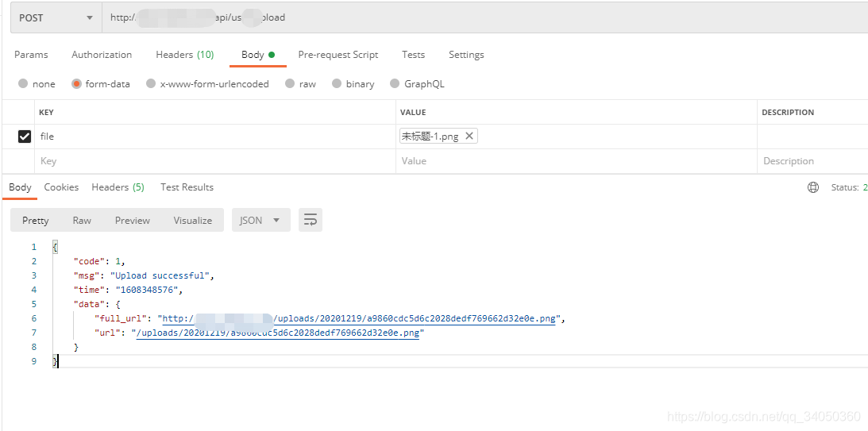Image resolution: width=868 pixels, height=431 pixels.
Task: Switch to the Authorization tab
Action: click(102, 54)
